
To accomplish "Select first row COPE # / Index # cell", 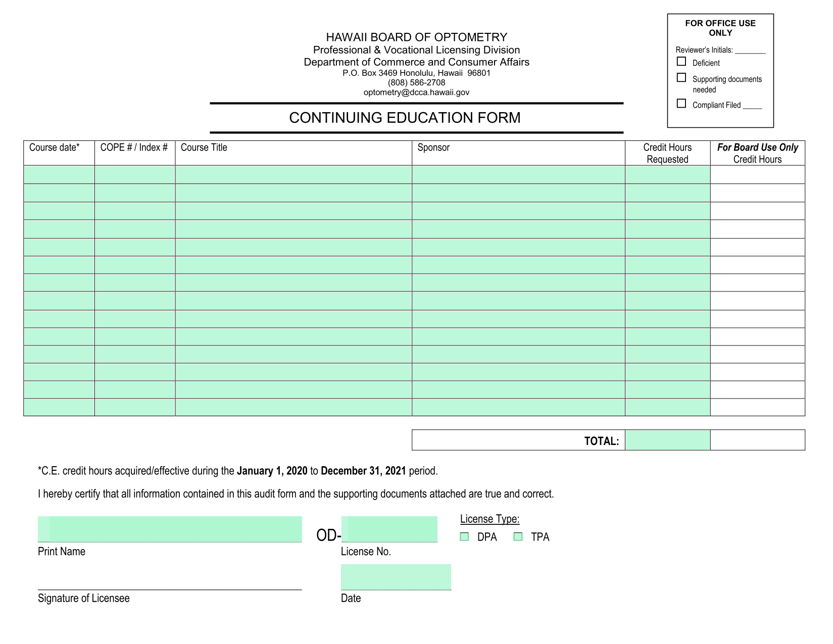I will pyautogui.click(x=135, y=175).
